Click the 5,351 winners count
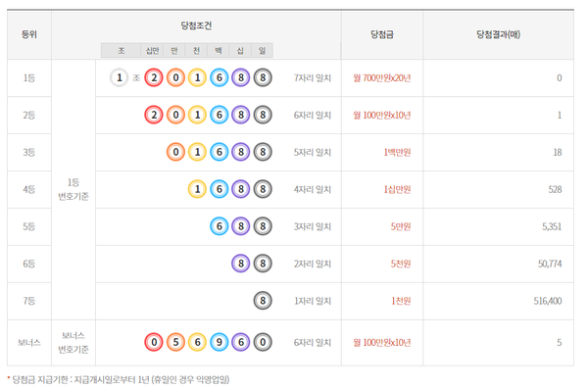The width and height of the screenshot is (588, 388). point(552,226)
